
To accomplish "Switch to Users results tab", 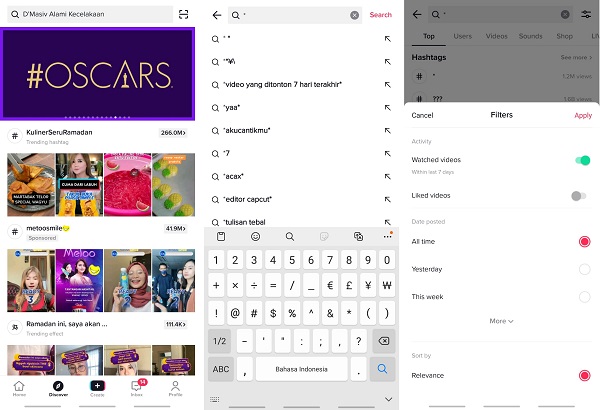I will 463,36.
